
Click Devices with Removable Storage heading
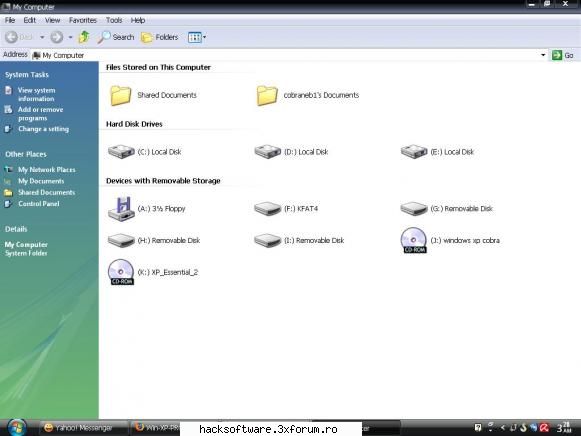pyautogui.click(x=163, y=181)
